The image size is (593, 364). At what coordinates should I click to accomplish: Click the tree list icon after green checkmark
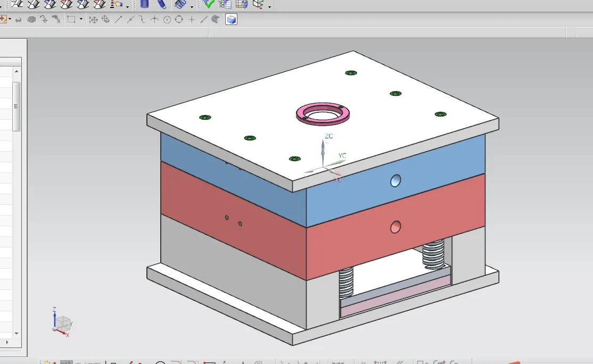click(x=225, y=4)
